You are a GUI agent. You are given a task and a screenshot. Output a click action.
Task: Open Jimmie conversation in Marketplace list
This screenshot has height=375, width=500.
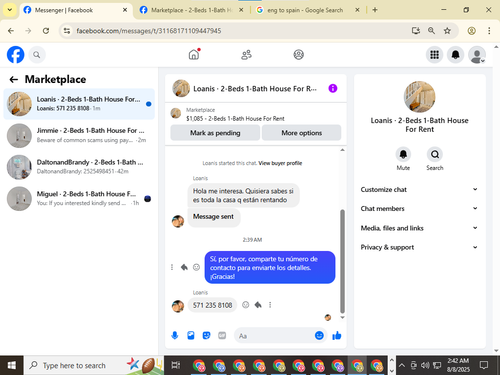79,135
